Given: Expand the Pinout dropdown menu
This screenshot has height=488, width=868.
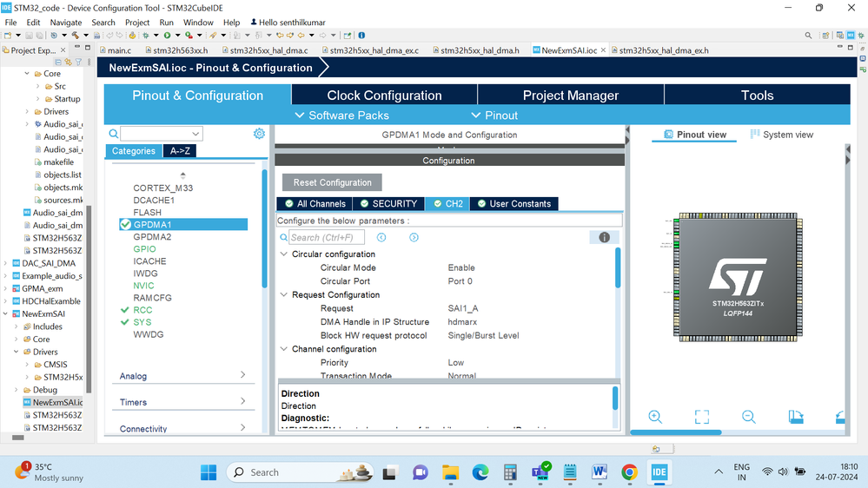Looking at the screenshot, I should 494,115.
